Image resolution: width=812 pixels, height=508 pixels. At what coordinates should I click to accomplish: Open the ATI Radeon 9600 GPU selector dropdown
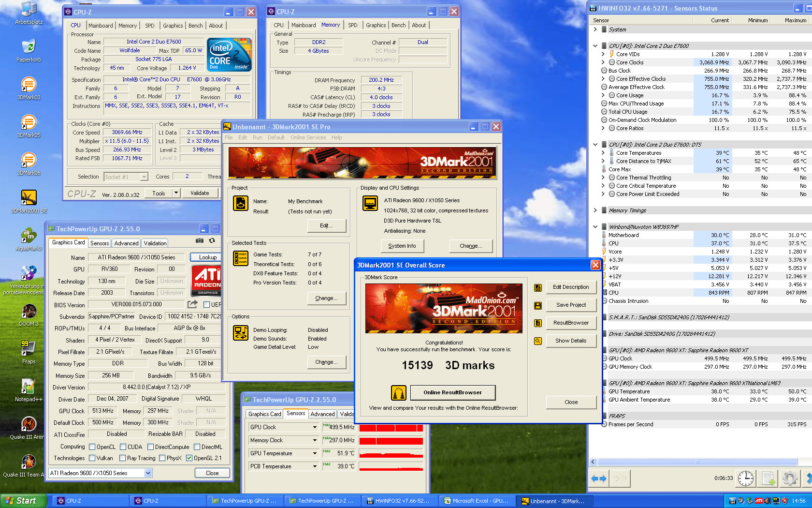tap(148, 473)
